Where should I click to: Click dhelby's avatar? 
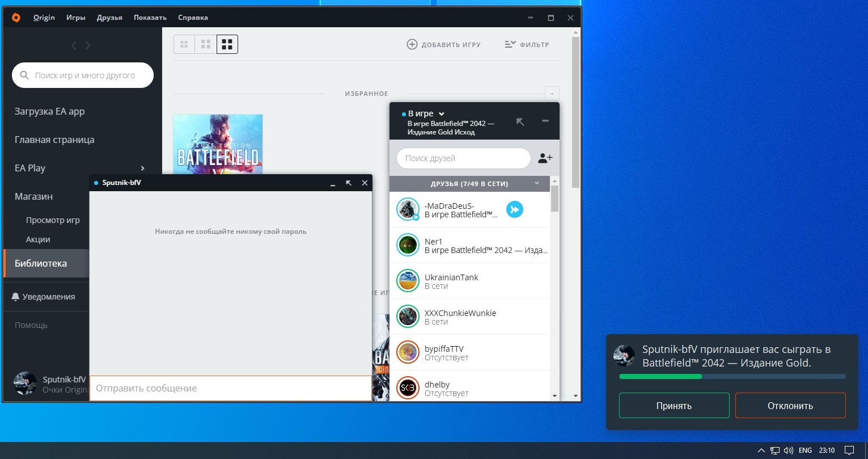[x=408, y=388]
